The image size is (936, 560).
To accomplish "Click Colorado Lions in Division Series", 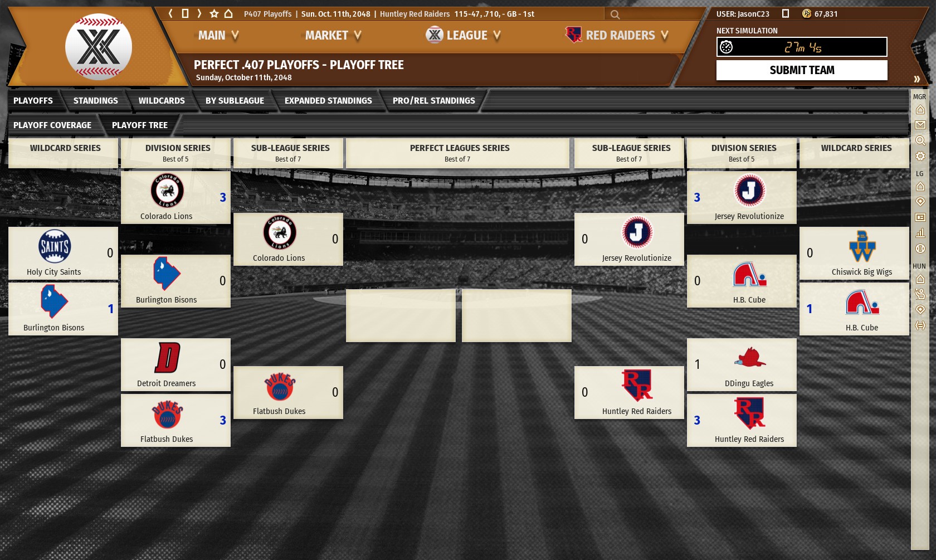I will pos(175,197).
